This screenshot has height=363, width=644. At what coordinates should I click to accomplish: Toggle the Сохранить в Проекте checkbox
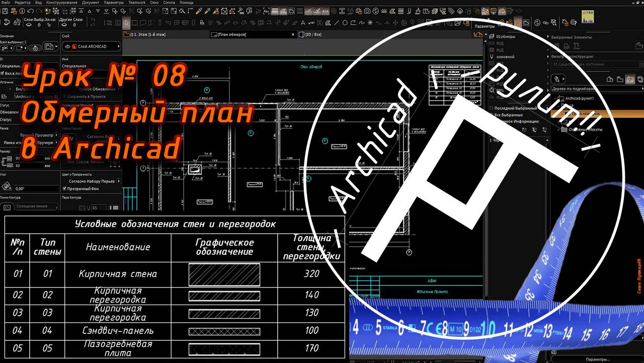pos(64,96)
